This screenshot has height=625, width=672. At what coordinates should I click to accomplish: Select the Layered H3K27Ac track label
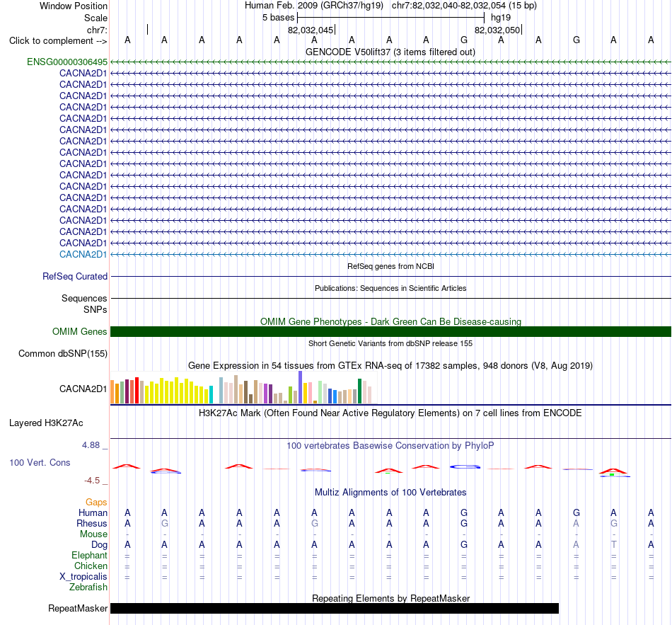click(46, 423)
